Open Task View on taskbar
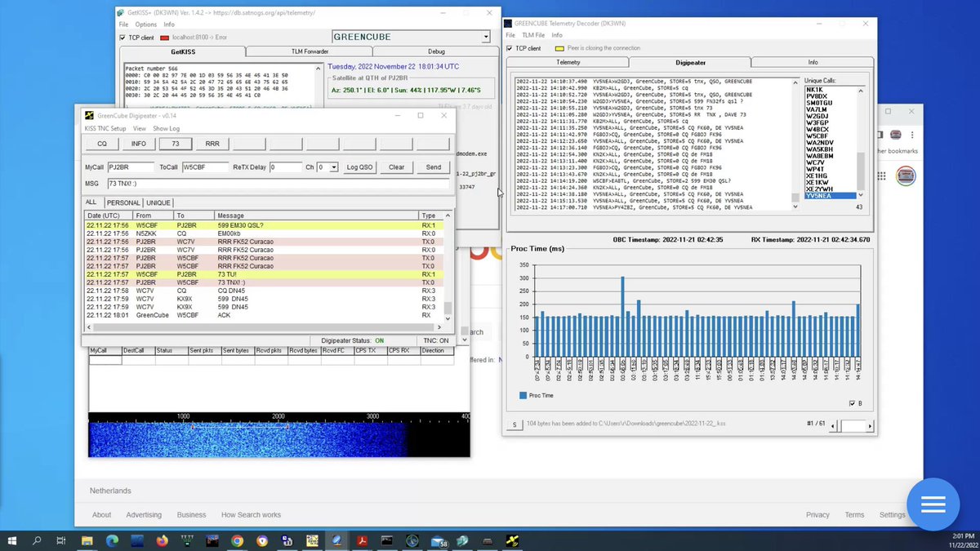This screenshot has width=980, height=551. (x=61, y=540)
